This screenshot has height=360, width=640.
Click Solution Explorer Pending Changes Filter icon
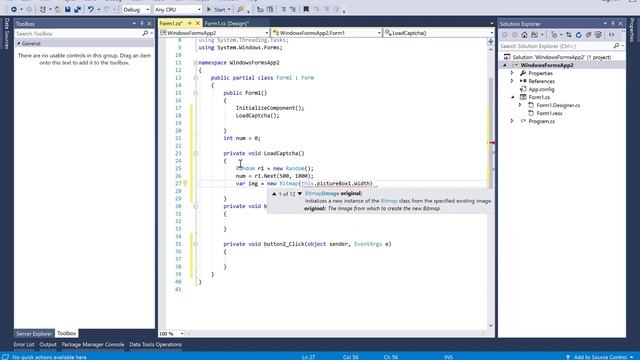554,35
